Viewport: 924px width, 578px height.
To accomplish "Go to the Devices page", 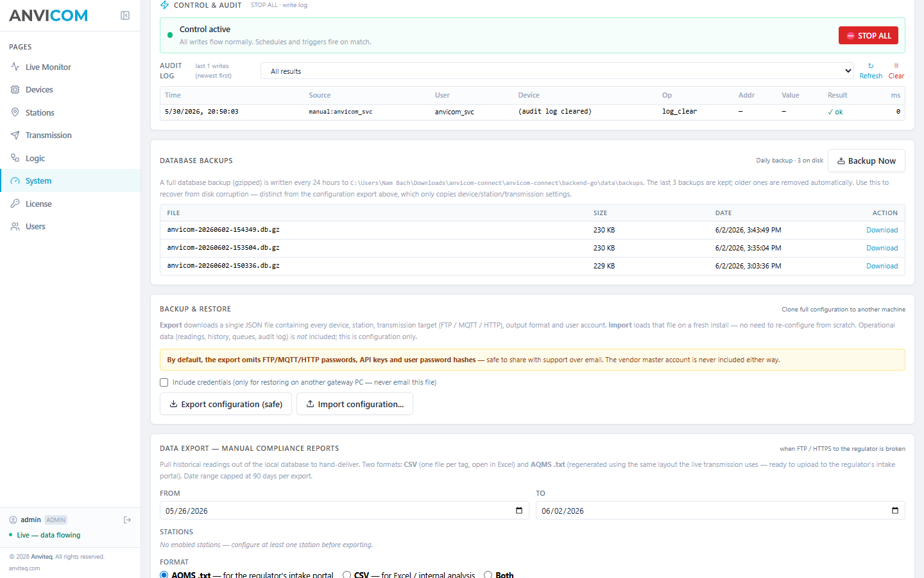I will [x=70, y=90].
